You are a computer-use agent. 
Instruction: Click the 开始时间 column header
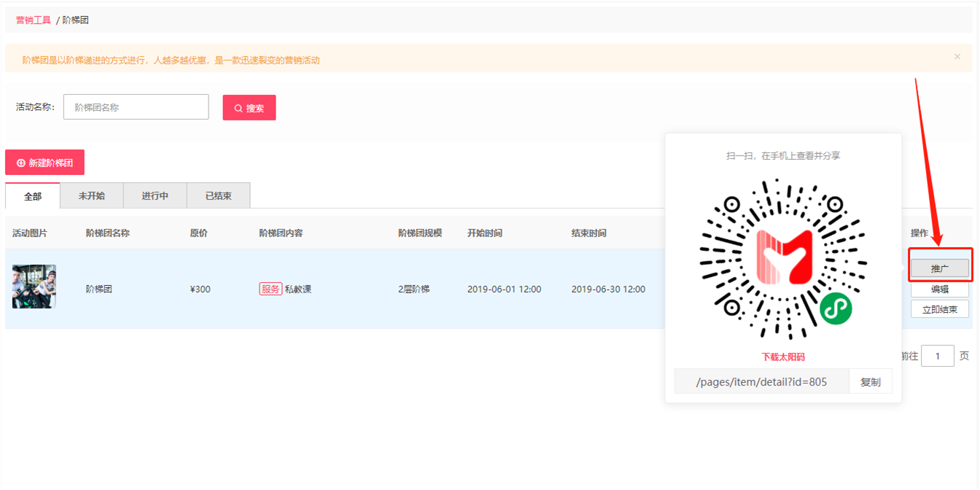[485, 233]
